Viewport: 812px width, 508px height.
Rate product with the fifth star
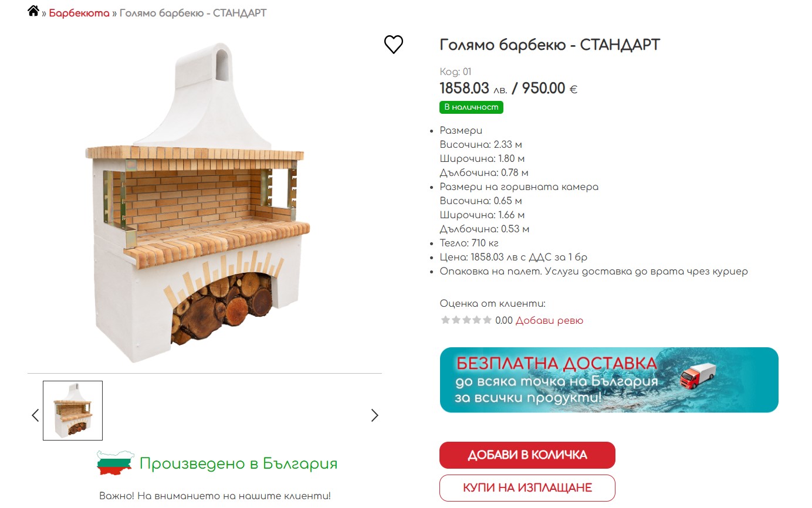coord(487,320)
